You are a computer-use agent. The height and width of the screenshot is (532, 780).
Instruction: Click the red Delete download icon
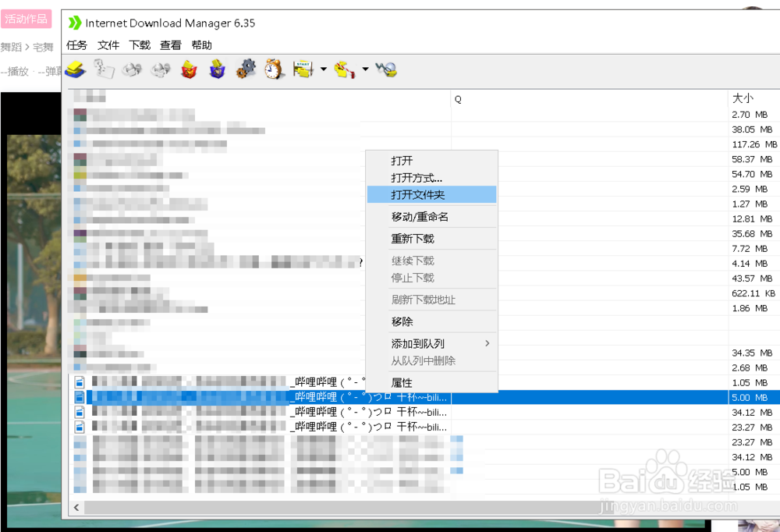(x=189, y=69)
